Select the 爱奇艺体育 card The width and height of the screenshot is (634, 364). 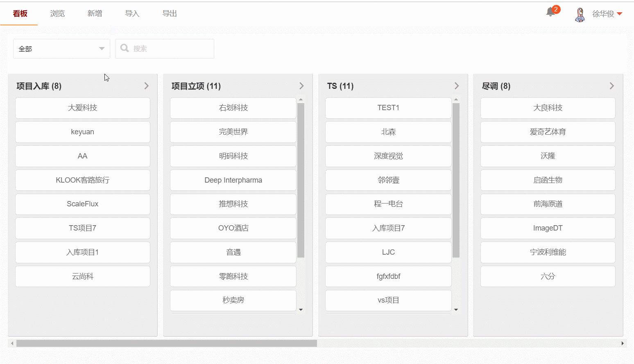click(548, 132)
